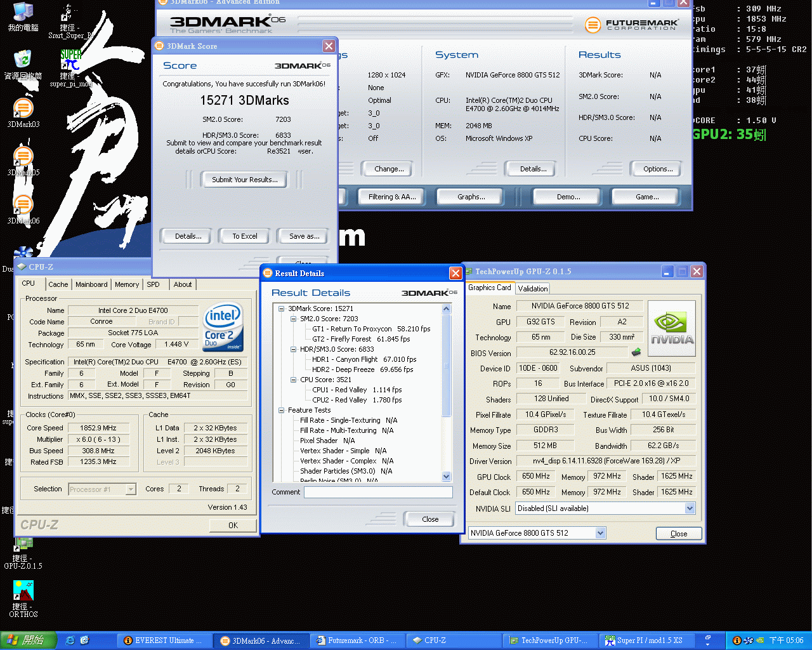812x650 pixels.
Task: Select GT1 - Return To Proxycon result row
Action: tap(371, 329)
